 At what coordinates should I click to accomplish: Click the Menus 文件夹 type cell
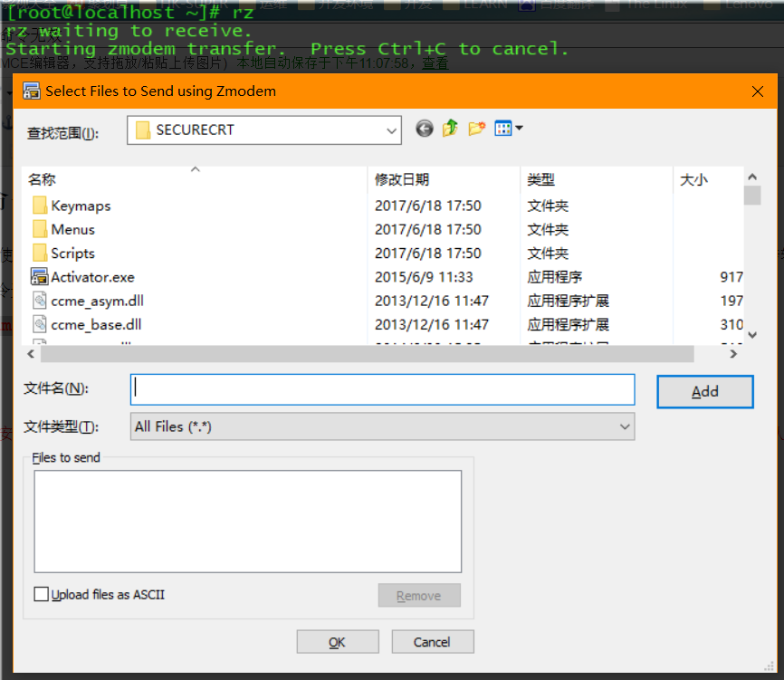(548, 229)
